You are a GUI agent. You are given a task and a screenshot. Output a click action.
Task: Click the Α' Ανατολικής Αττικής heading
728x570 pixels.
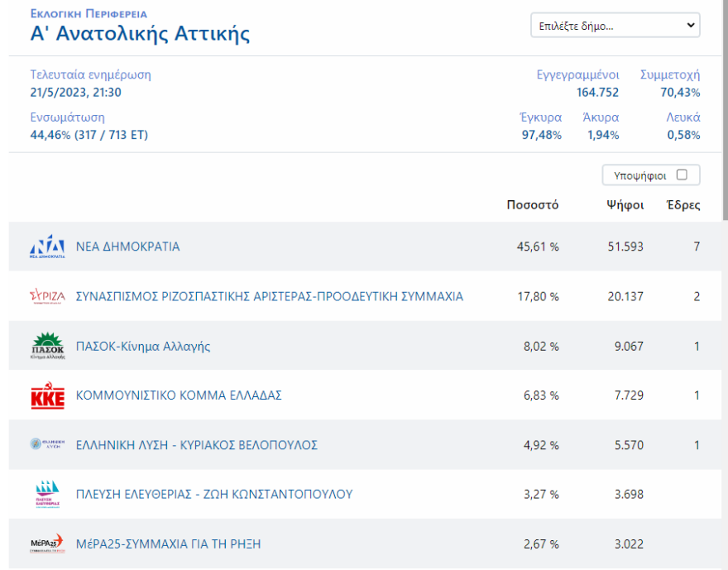140,34
